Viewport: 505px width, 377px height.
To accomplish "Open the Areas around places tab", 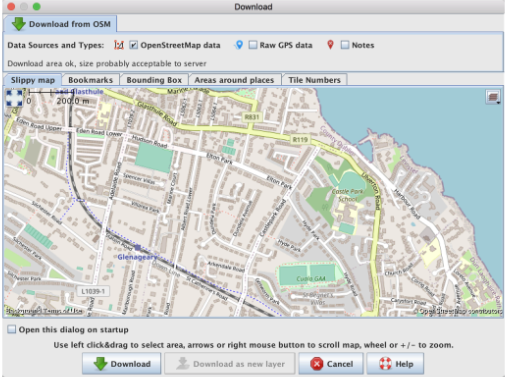I will (x=234, y=80).
